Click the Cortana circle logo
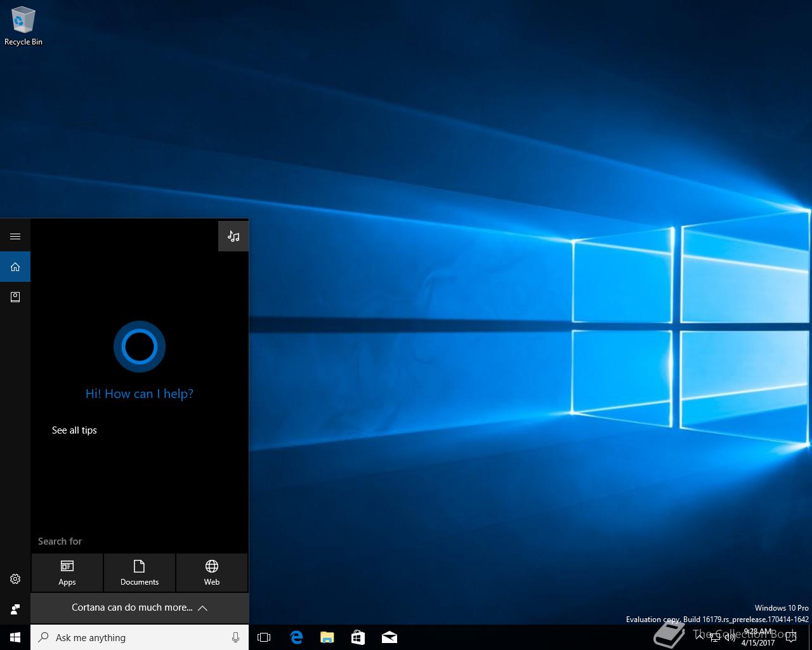 tap(140, 347)
